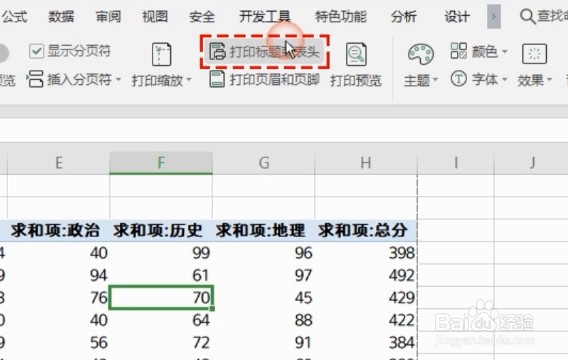This screenshot has width=568, height=360.
Task: Select the cell containing 429
Action: 366,298
